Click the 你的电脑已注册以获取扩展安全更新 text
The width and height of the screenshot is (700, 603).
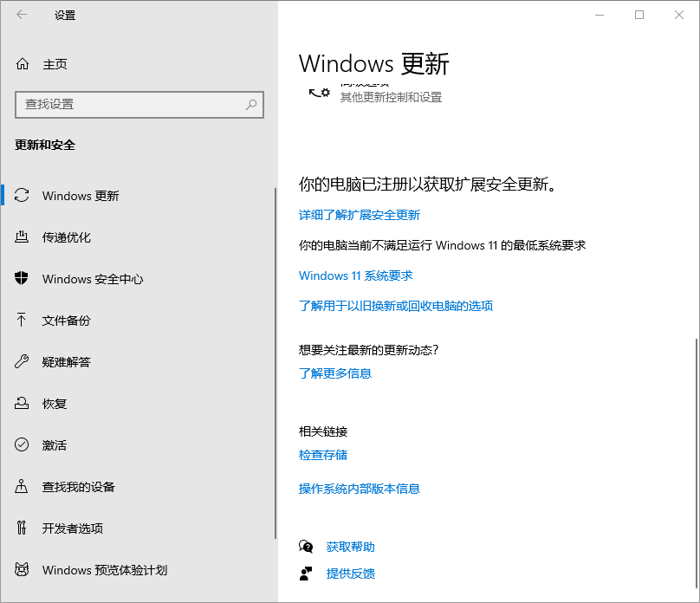pos(428,184)
